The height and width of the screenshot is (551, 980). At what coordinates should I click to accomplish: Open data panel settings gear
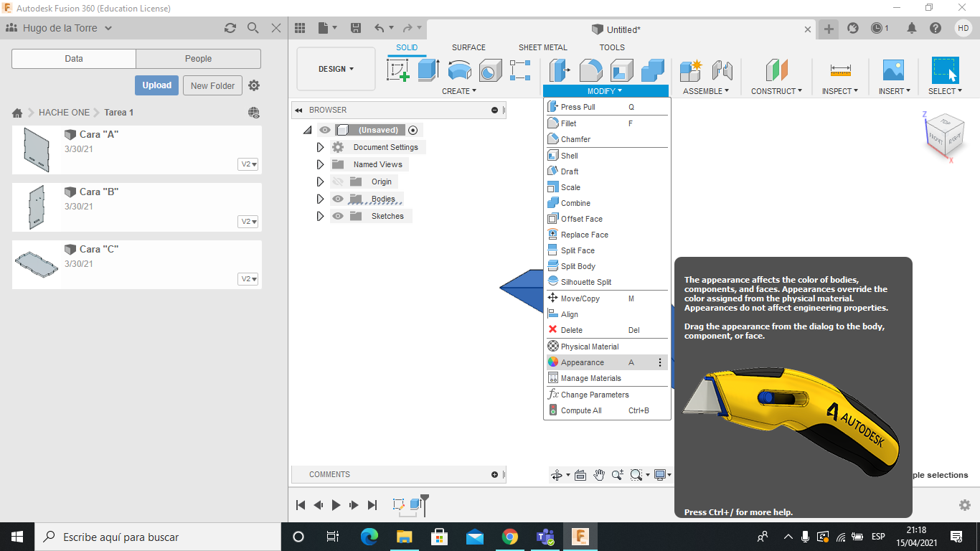pos(254,85)
